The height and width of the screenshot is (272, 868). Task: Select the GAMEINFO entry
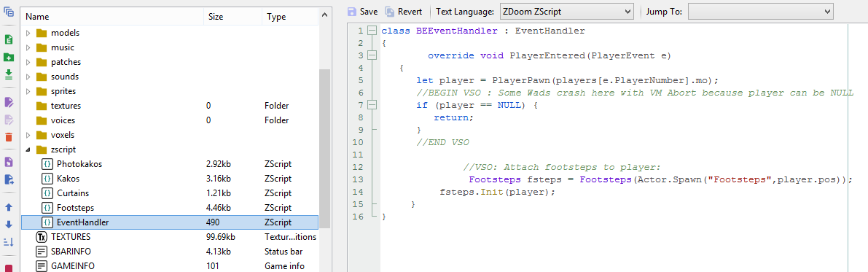click(169, 265)
